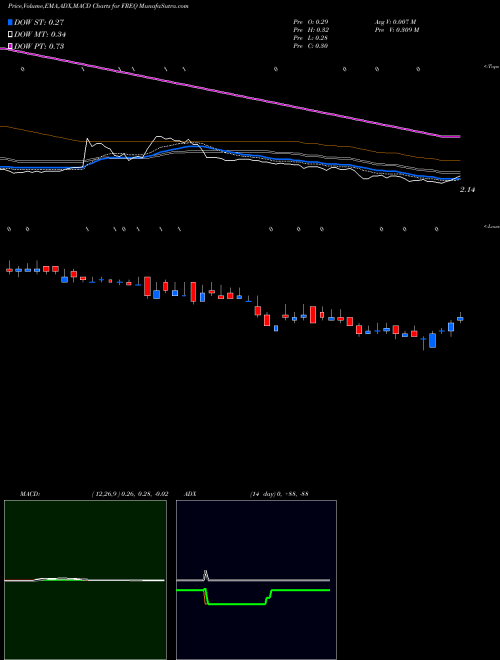This screenshot has height=660, width=500.
Task: Click the magenta DOW PT legend swatch
Action: point(10,46)
